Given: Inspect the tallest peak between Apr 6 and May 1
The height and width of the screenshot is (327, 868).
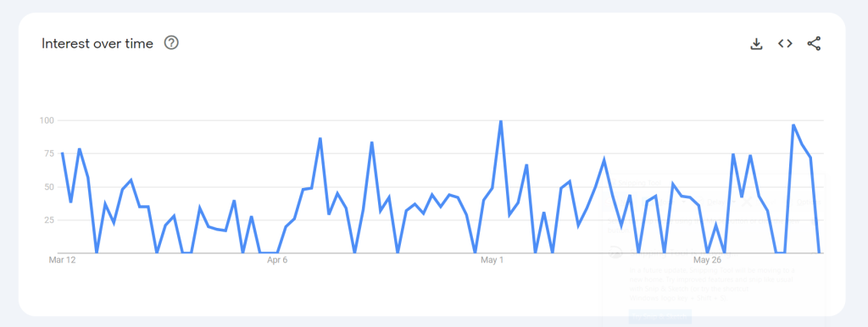Looking at the screenshot, I should (320, 138).
